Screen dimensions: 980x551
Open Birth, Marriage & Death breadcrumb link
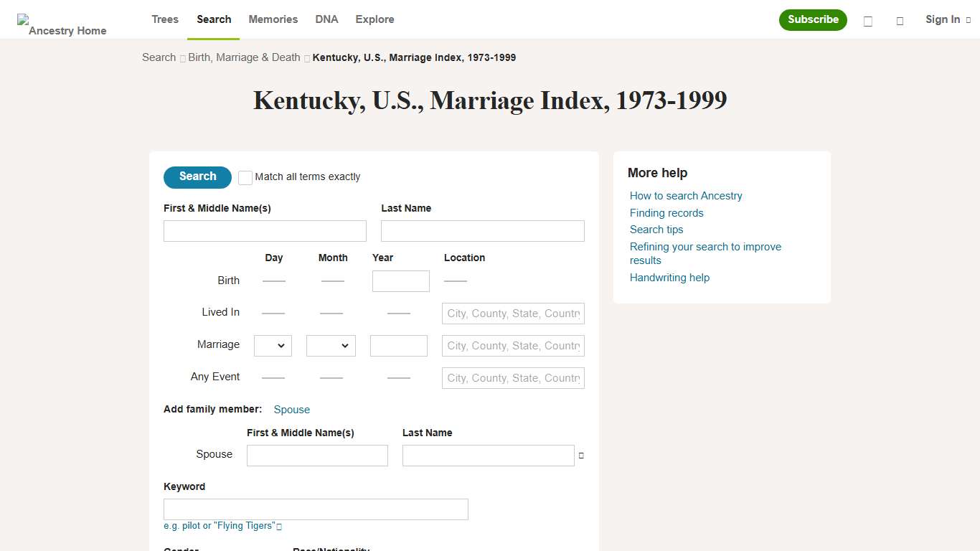click(x=243, y=57)
